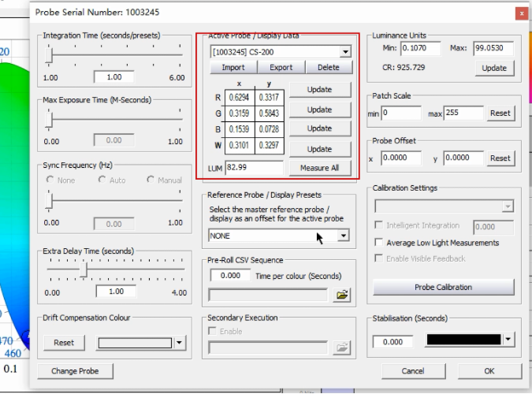Reset the Patch Scale values
Screen dimensions: 532x394
500,113
